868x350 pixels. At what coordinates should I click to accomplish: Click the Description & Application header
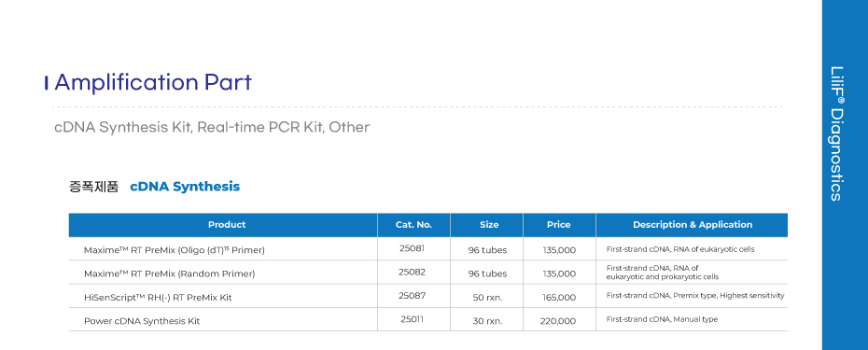(x=692, y=225)
